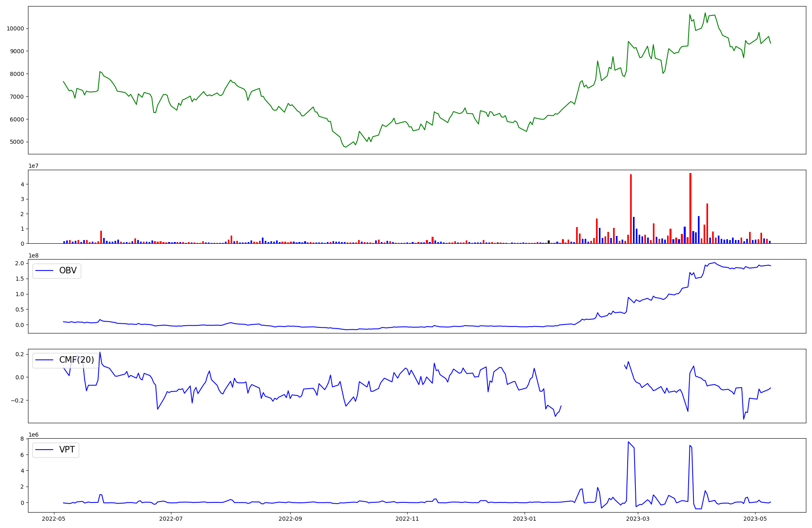
Task: Click the 2022-07 x-axis date label
Action: click(x=171, y=519)
